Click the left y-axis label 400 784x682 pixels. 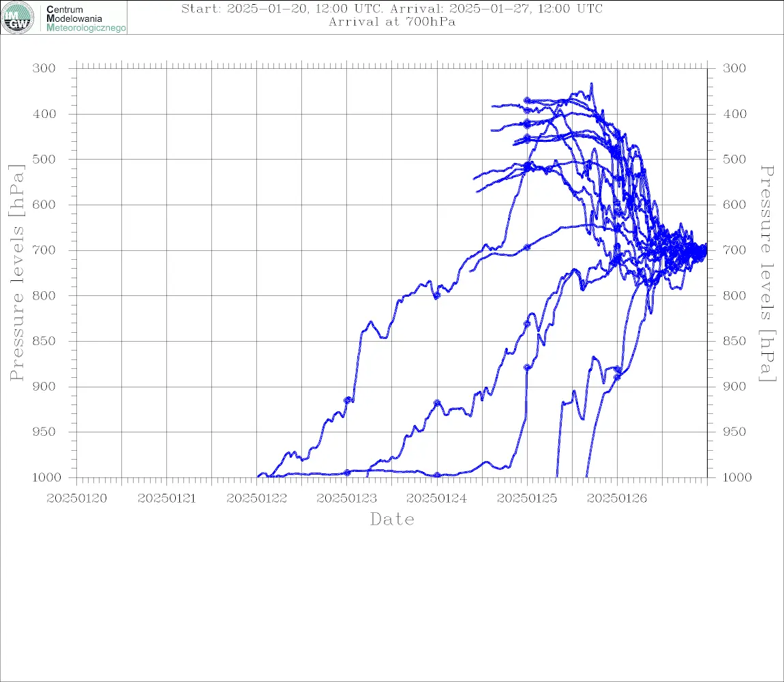[44, 114]
